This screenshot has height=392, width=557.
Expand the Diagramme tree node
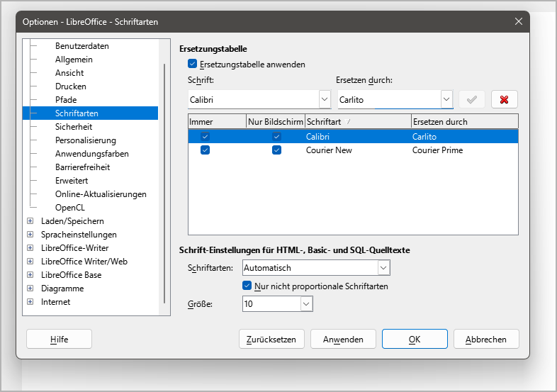tap(30, 289)
